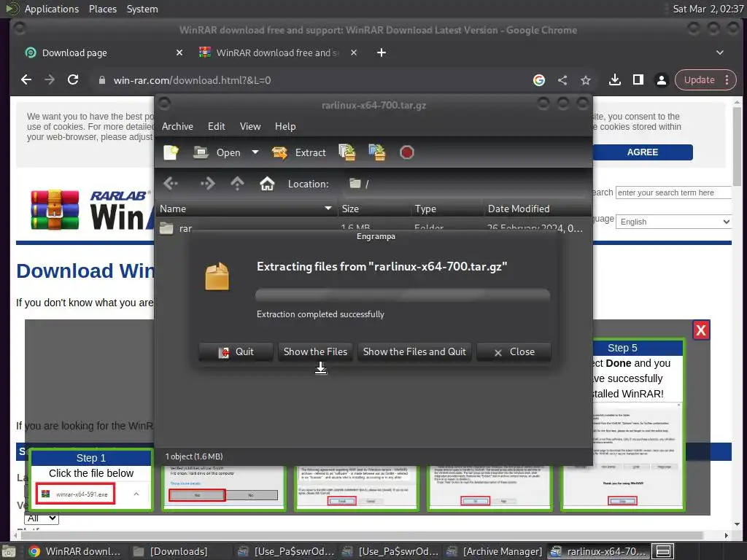Close the WinRAR download tab

(x=354, y=52)
